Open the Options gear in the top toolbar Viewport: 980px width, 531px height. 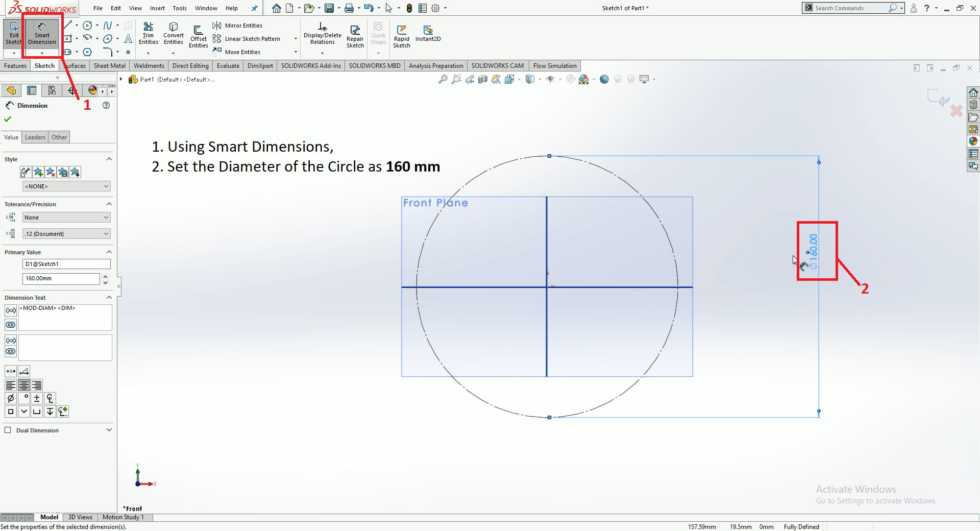(435, 8)
